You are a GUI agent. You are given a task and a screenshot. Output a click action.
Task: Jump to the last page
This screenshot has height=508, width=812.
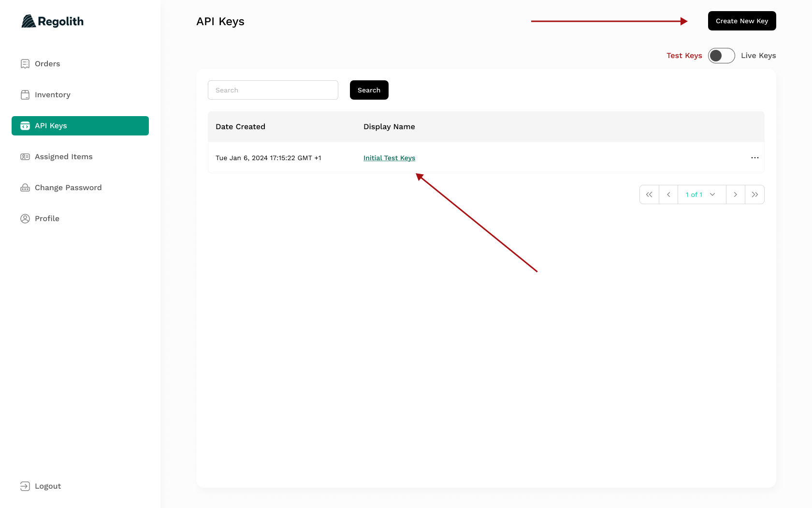(754, 194)
